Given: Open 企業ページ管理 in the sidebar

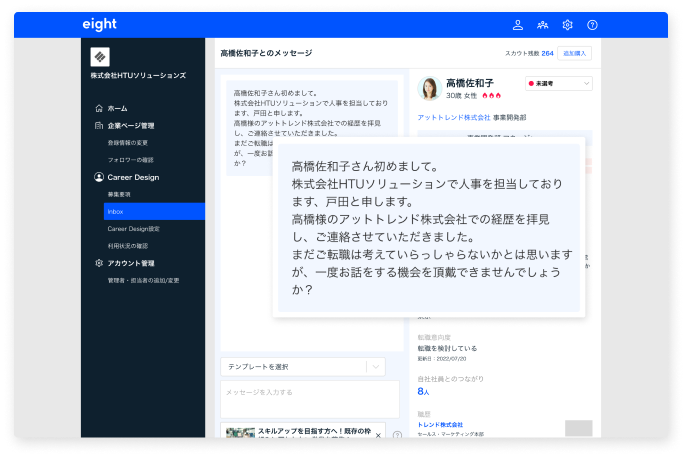Looking at the screenshot, I should point(131,126).
